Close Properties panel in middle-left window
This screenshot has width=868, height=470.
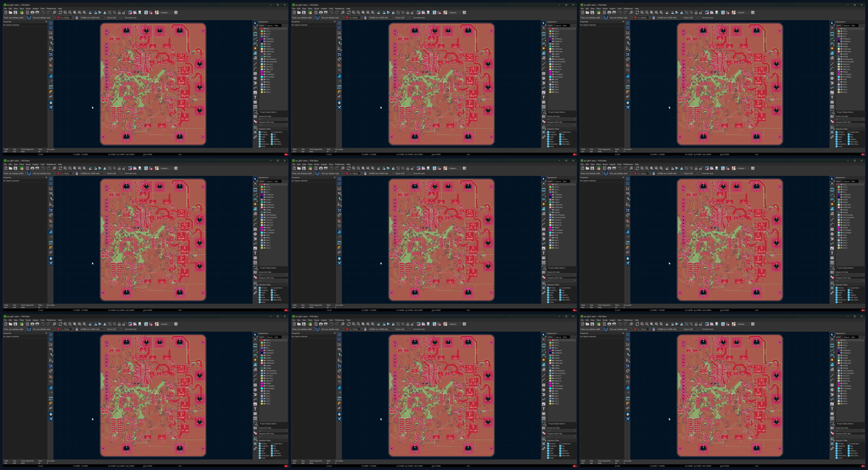tap(46, 177)
